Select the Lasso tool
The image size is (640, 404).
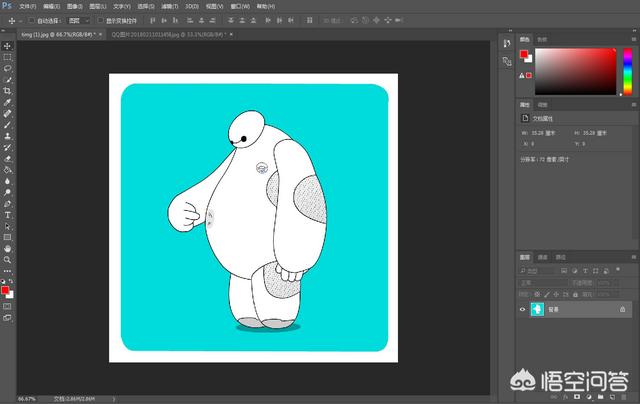[7, 68]
